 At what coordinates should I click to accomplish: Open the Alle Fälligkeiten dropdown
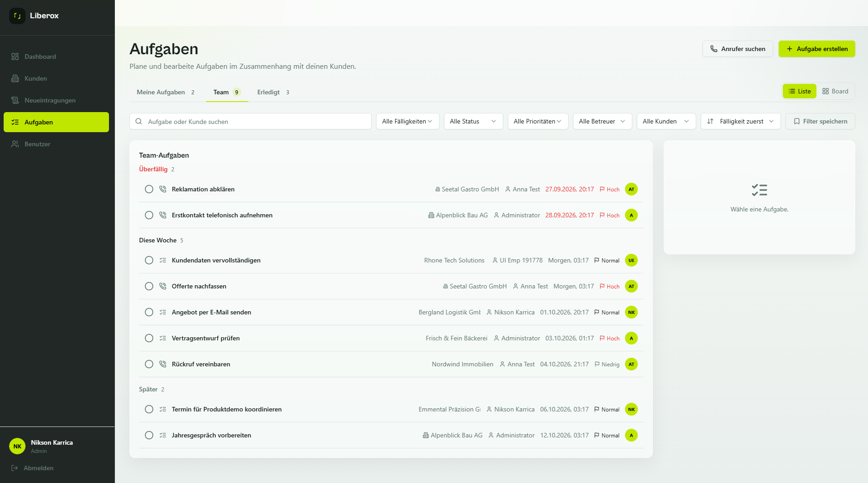click(x=408, y=121)
